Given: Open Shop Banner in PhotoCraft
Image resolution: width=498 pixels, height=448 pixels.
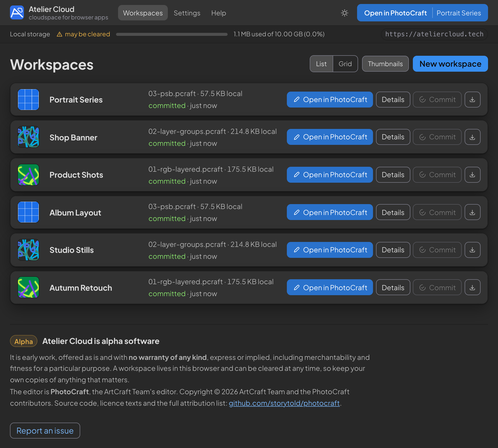Looking at the screenshot, I should point(330,137).
